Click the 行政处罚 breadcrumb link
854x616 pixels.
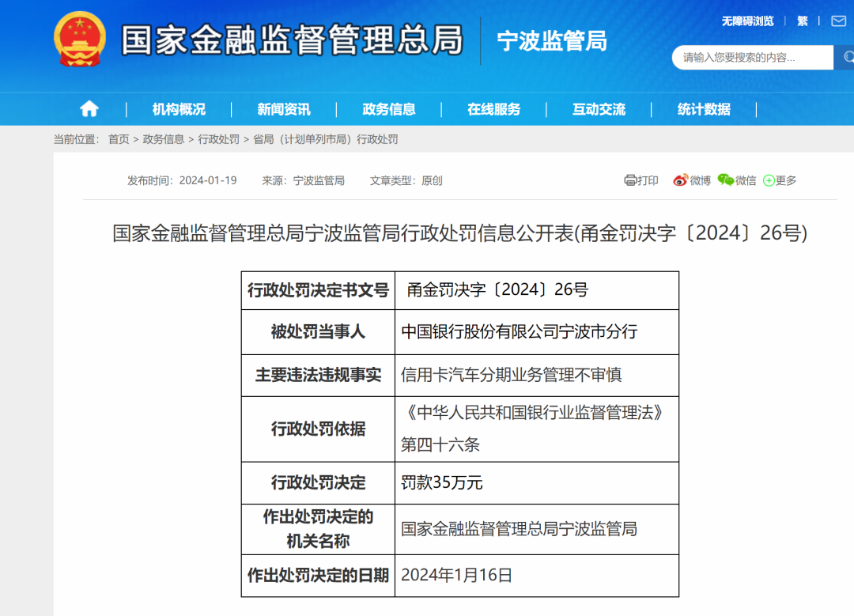(x=218, y=139)
